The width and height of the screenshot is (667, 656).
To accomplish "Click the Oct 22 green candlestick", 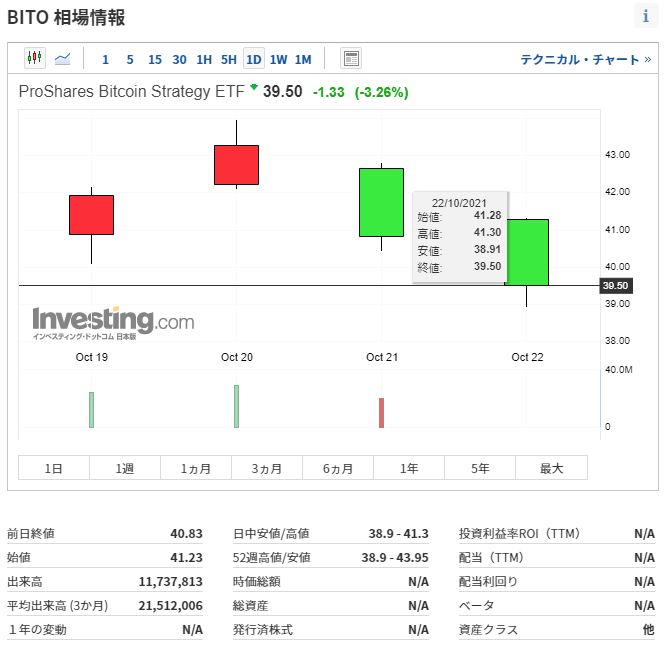I will tap(527, 252).
